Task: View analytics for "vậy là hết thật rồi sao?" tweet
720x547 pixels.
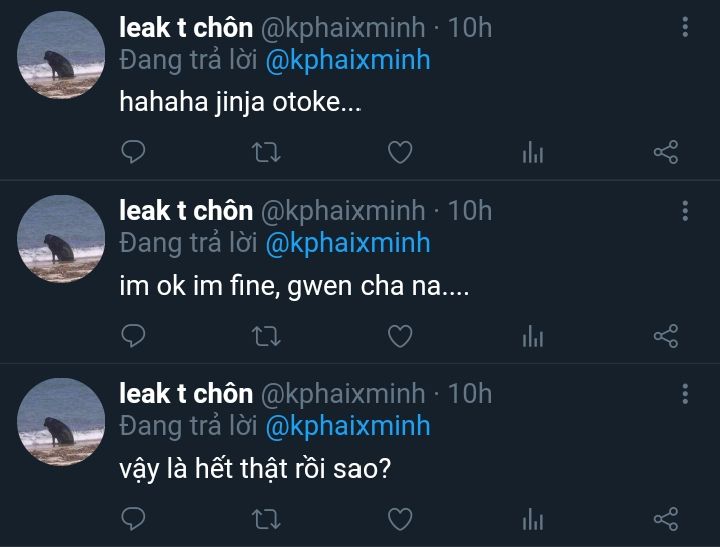Action: point(533,520)
